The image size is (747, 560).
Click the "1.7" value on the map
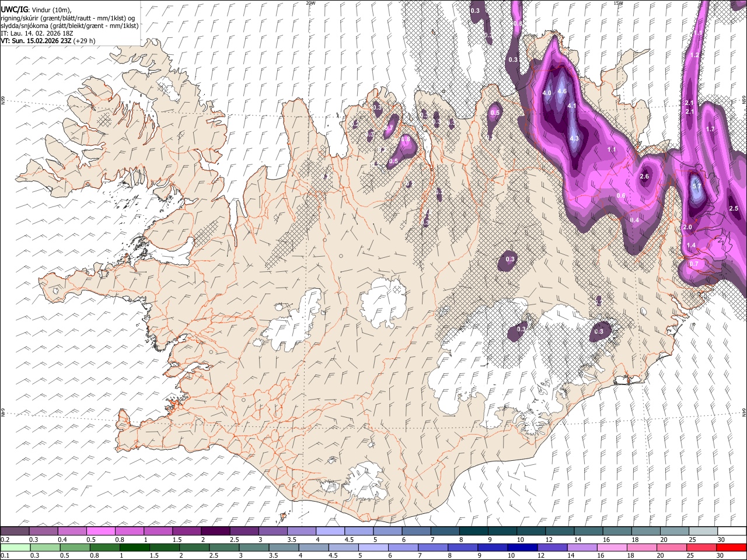point(710,129)
